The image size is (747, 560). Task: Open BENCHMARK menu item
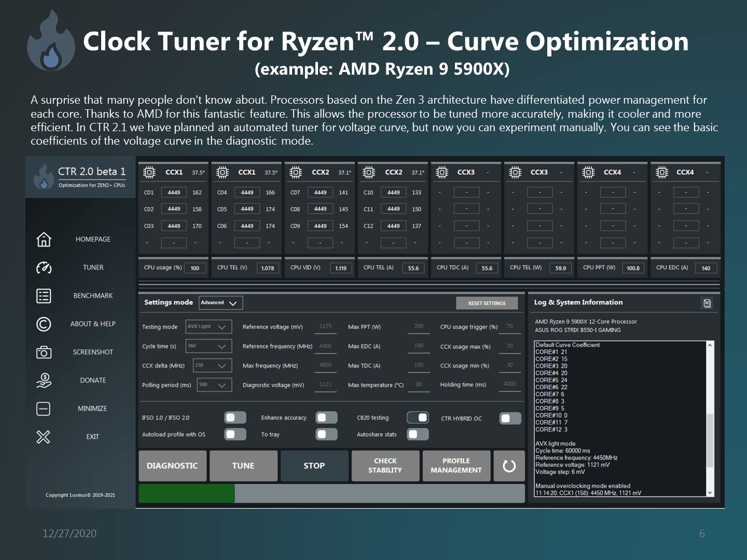coord(93,296)
